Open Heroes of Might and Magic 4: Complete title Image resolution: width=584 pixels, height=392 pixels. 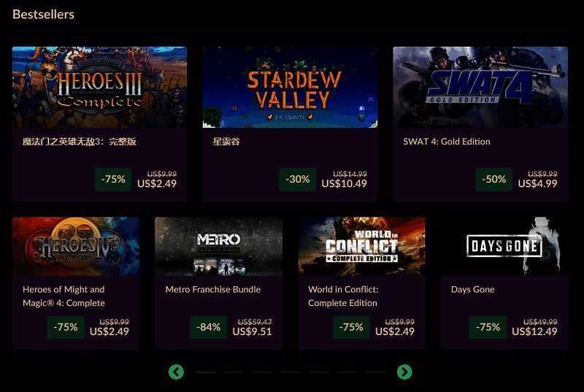point(64,296)
